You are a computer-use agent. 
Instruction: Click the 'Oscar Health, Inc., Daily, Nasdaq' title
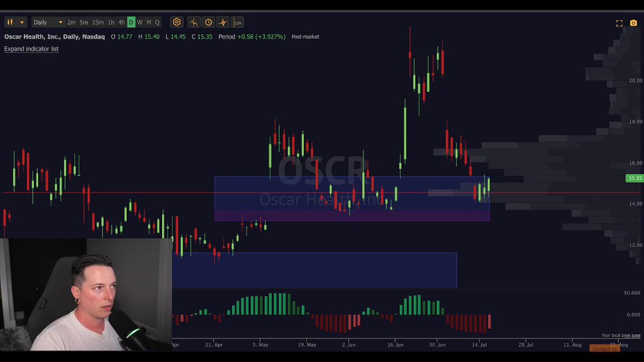55,37
